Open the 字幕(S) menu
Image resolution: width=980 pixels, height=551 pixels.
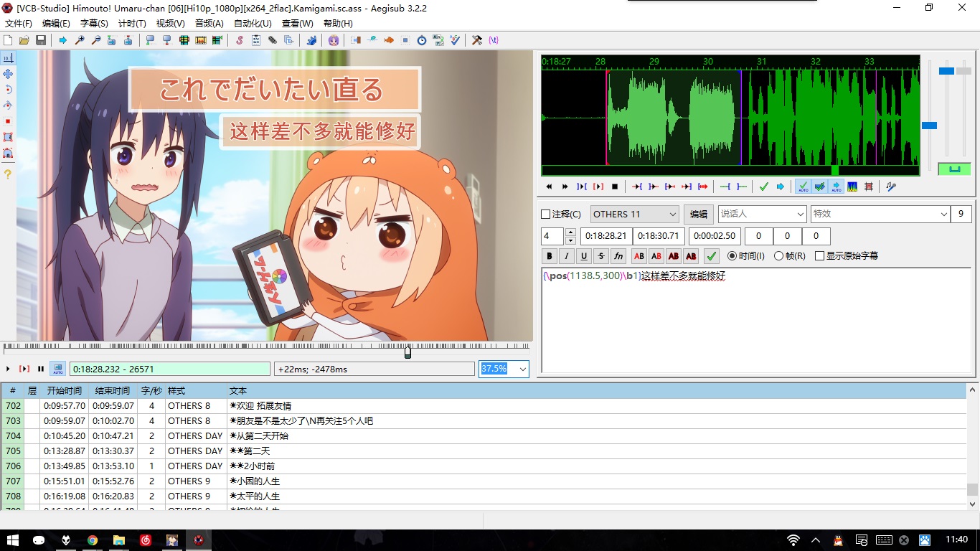pos(94,23)
